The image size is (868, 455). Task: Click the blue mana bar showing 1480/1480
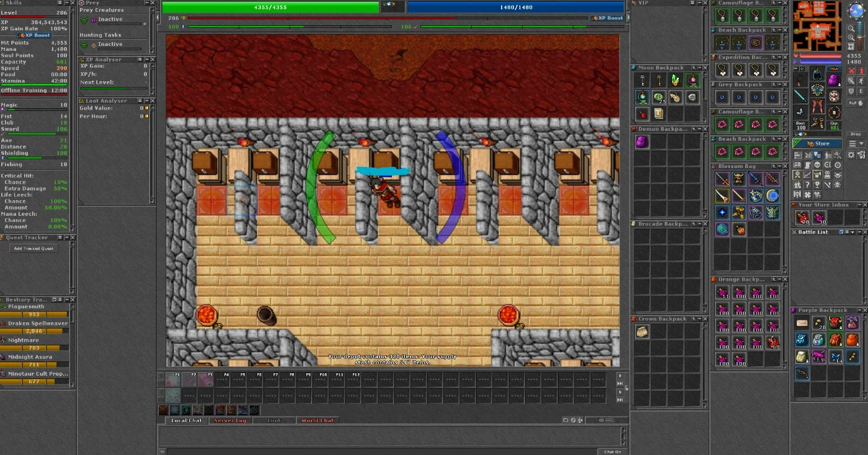(516, 7)
